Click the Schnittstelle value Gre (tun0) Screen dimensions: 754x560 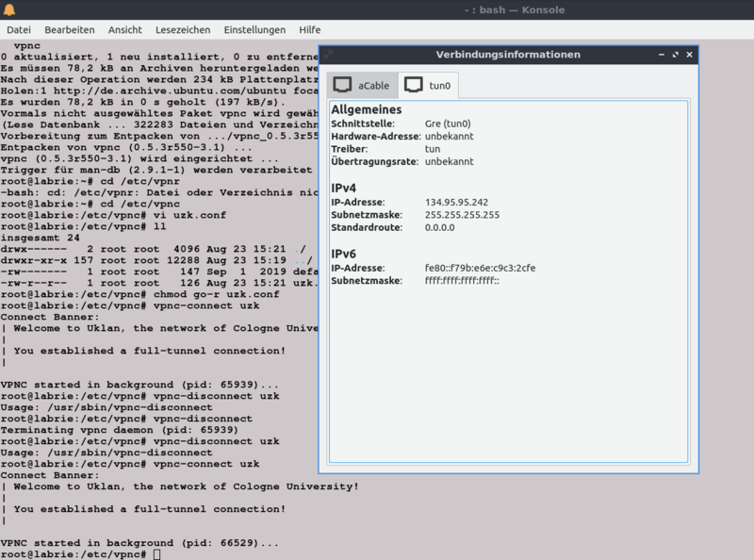click(448, 124)
